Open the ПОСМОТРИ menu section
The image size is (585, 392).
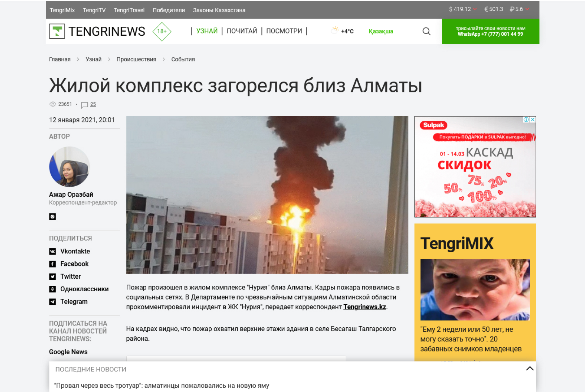[x=284, y=31]
